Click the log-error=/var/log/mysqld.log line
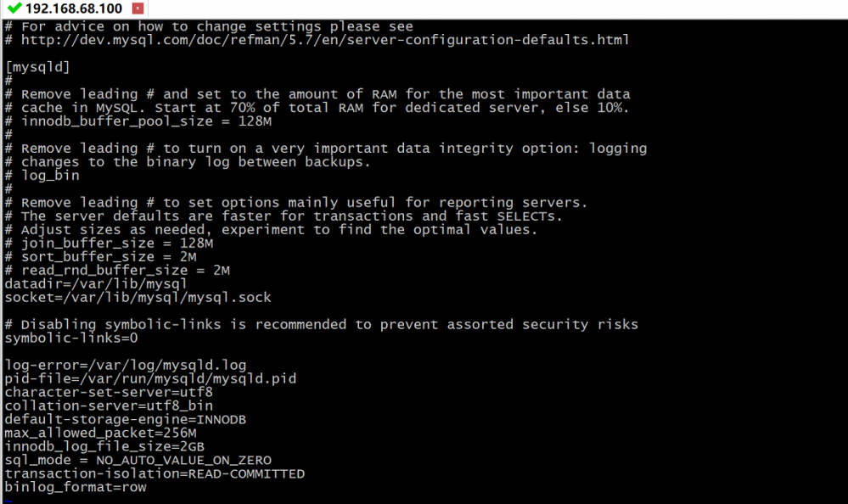 (x=126, y=365)
